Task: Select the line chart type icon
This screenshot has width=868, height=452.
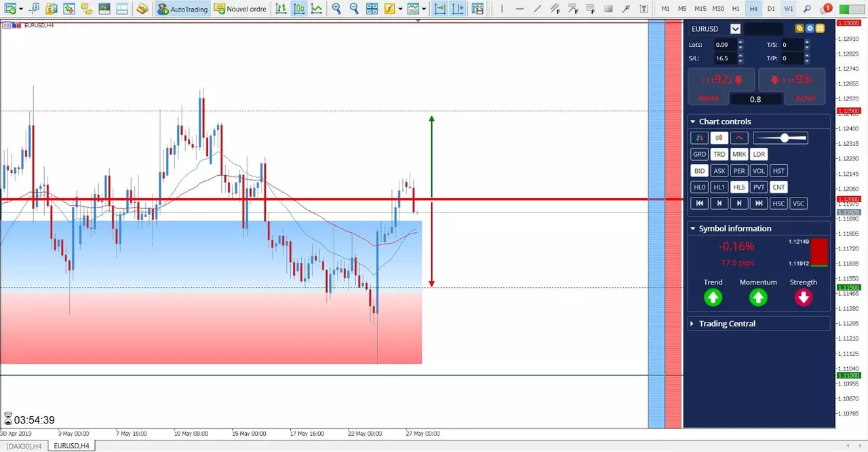Action: point(316,9)
